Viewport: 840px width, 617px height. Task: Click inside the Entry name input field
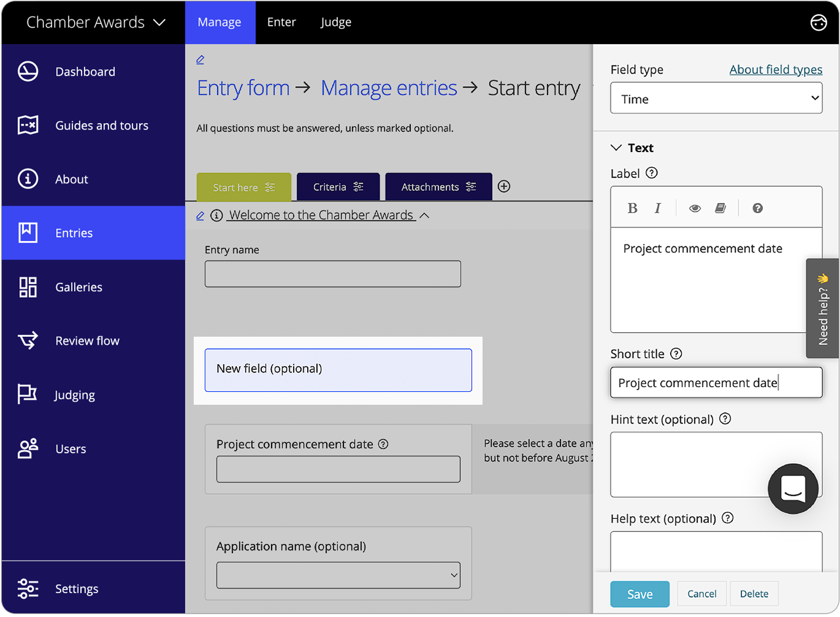click(x=332, y=273)
